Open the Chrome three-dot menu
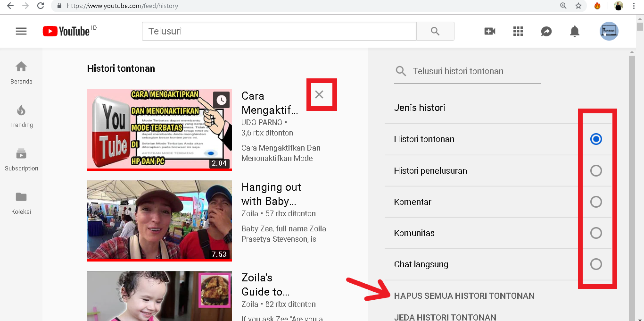Screen dimensions: 644x321 [634, 6]
